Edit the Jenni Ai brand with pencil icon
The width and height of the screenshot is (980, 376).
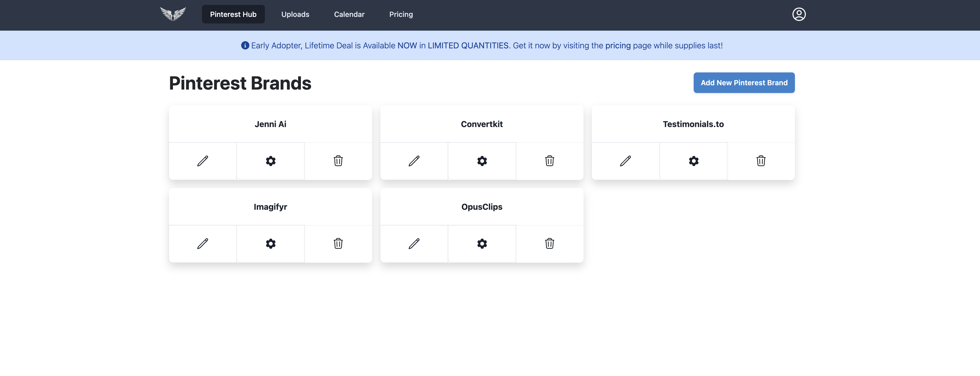(203, 161)
